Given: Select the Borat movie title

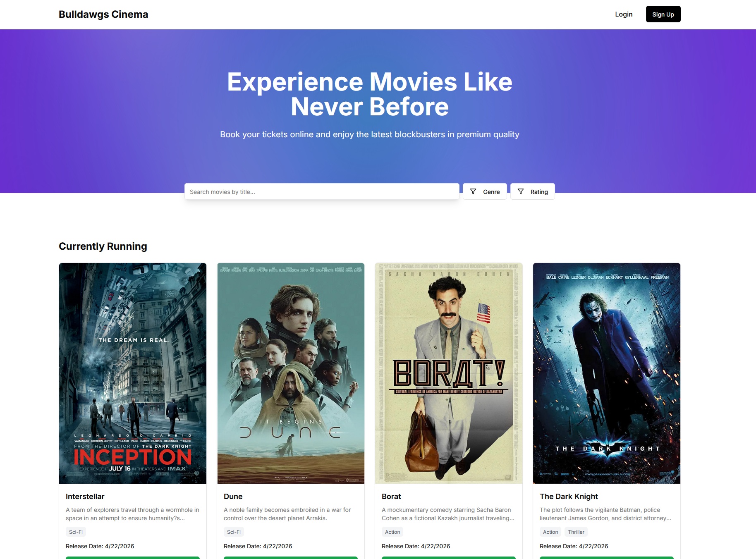Looking at the screenshot, I should 391,497.
